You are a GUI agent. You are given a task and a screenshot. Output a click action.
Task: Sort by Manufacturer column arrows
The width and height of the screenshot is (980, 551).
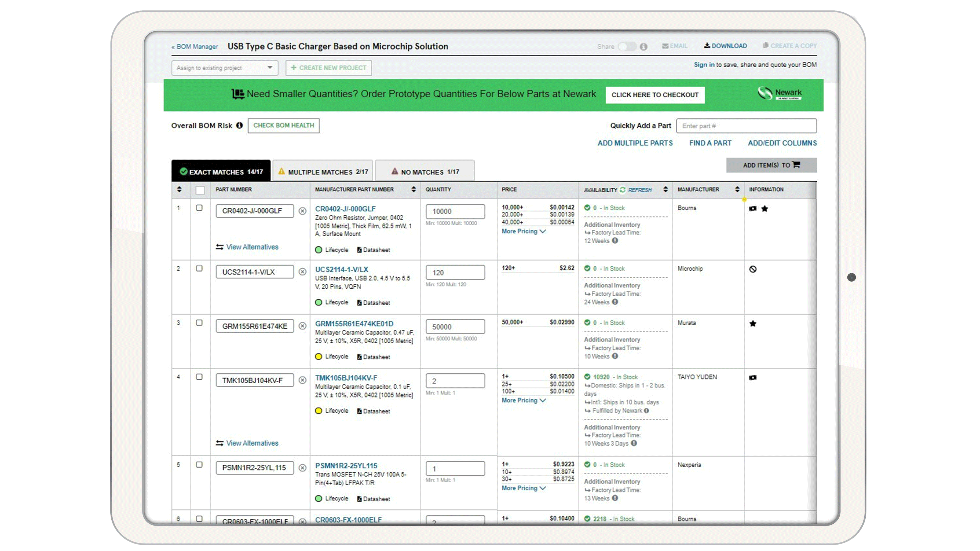click(737, 189)
